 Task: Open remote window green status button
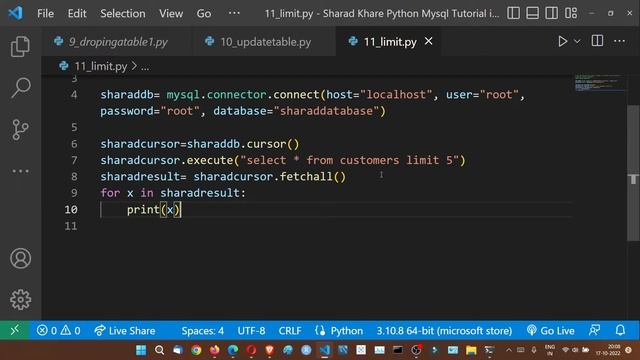tap(15, 330)
